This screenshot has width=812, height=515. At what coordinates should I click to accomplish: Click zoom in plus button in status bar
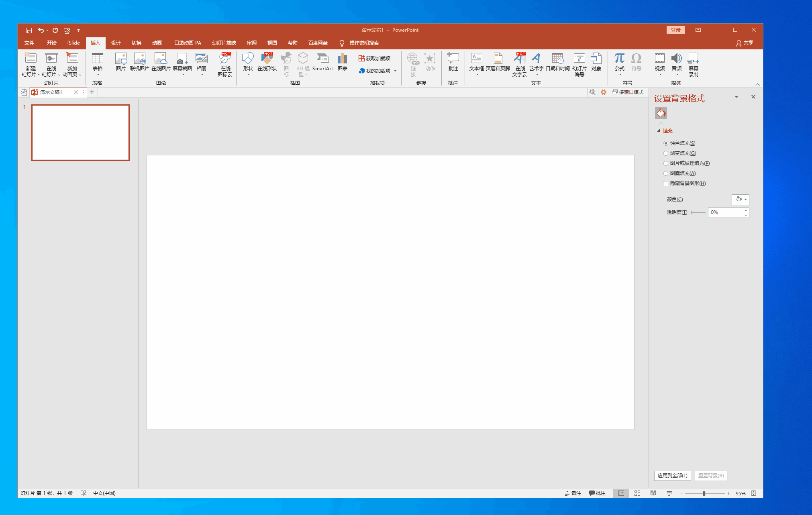728,493
